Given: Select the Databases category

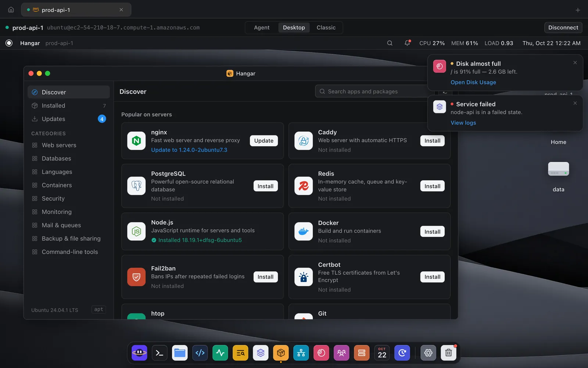Looking at the screenshot, I should coord(69,159).
